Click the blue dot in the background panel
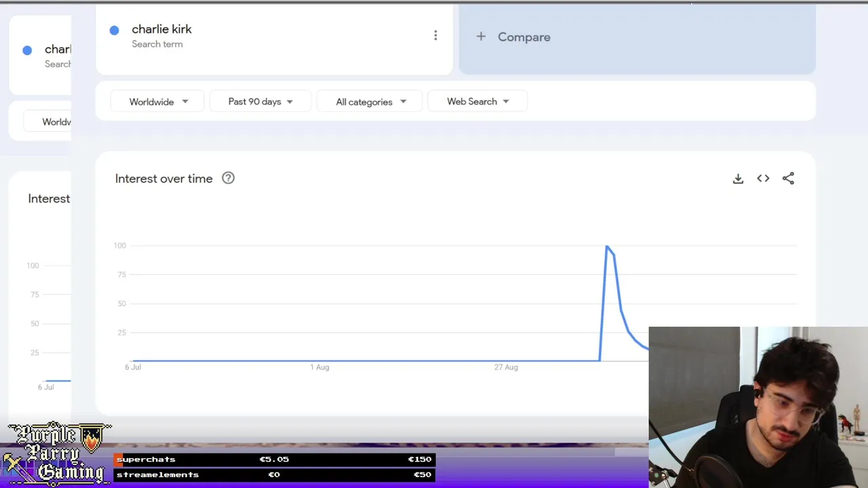The image size is (868, 488). pos(27,50)
